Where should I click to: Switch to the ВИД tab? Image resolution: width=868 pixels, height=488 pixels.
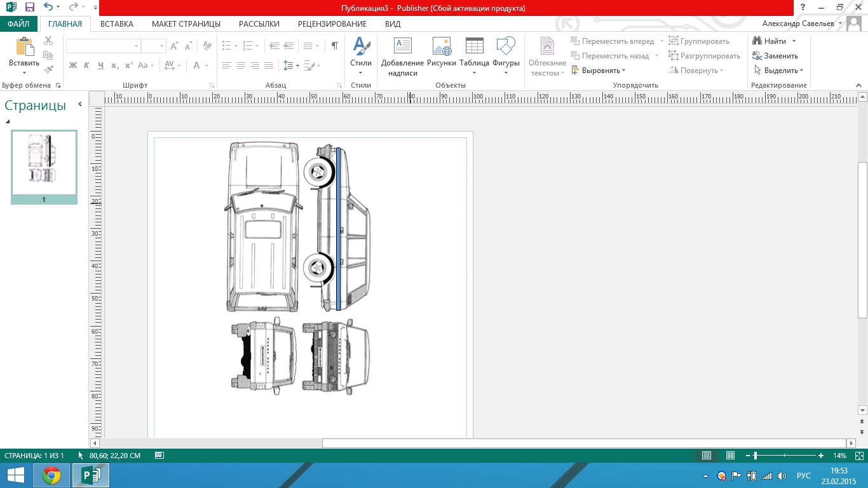393,24
